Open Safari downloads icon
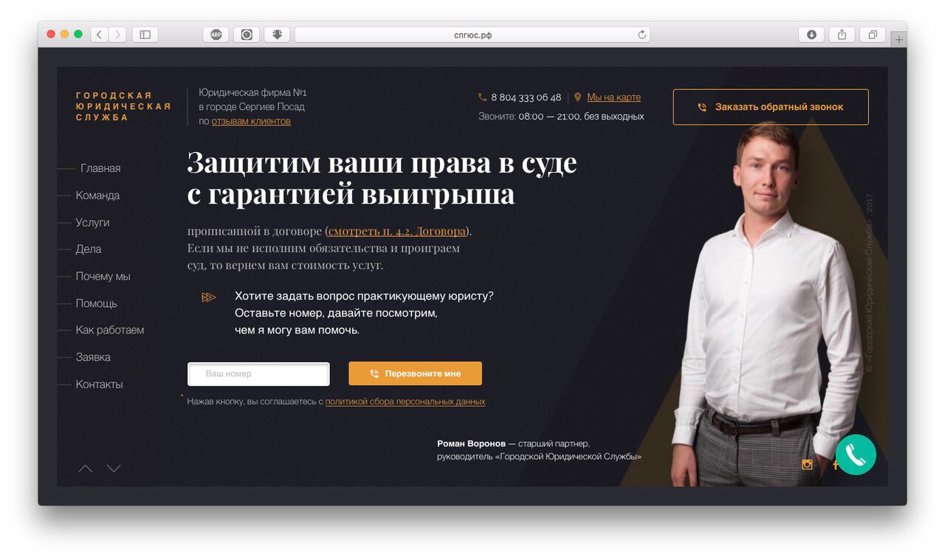Screen dimensions: 945x560 (811, 35)
